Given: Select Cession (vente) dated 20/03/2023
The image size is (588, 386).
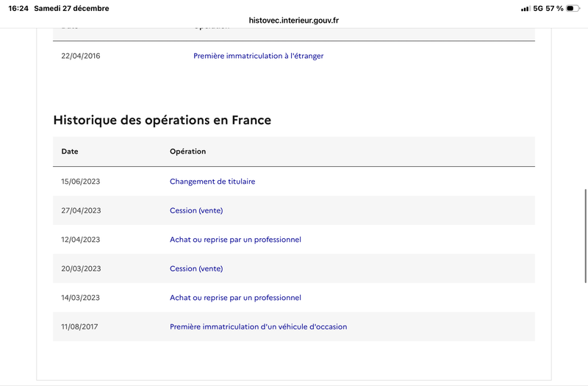Looking at the screenshot, I should point(196,268).
